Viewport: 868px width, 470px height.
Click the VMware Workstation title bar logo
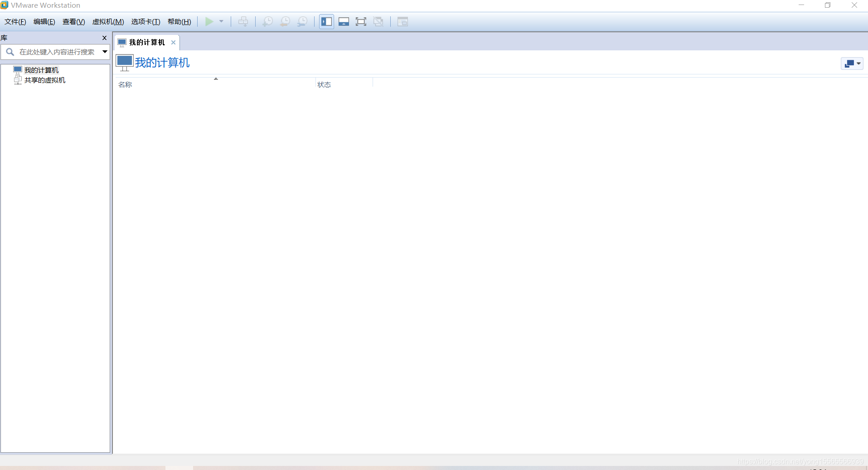pos(5,5)
